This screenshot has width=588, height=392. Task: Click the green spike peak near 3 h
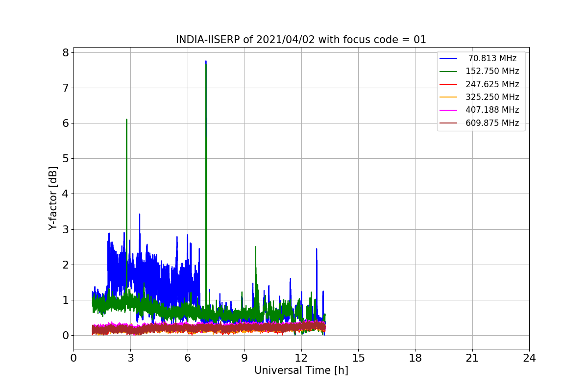point(126,120)
